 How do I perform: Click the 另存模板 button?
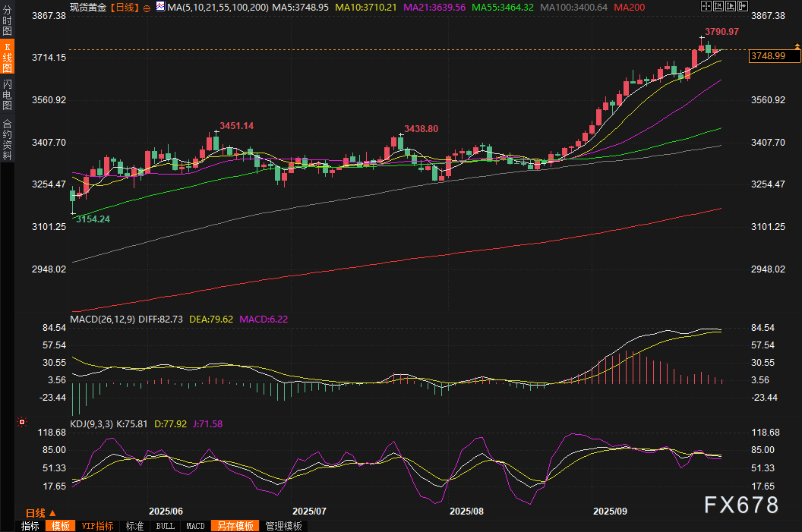(x=235, y=526)
